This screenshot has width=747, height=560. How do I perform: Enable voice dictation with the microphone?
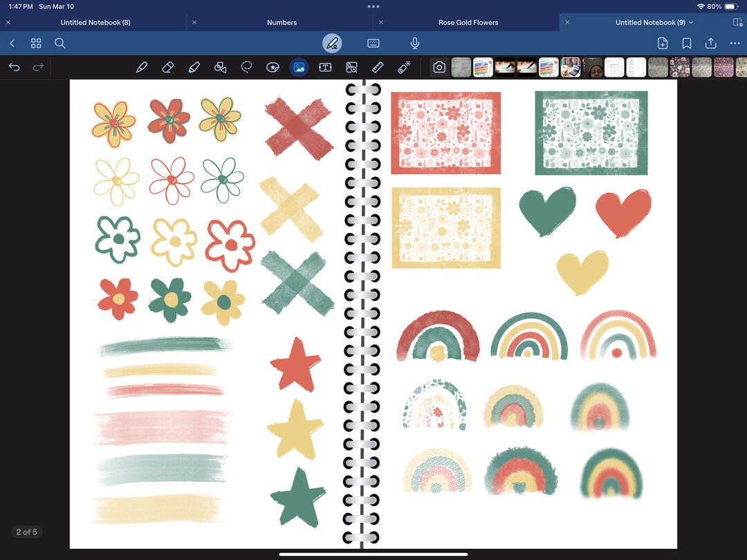[x=414, y=43]
